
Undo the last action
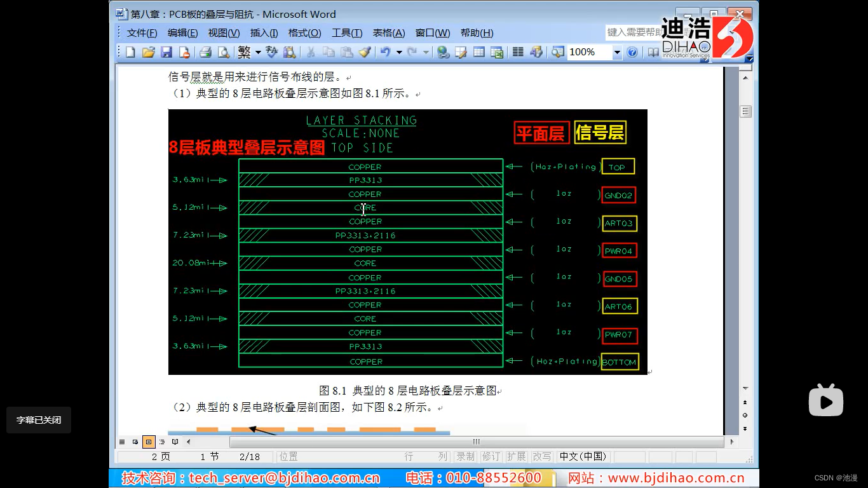[x=385, y=52]
